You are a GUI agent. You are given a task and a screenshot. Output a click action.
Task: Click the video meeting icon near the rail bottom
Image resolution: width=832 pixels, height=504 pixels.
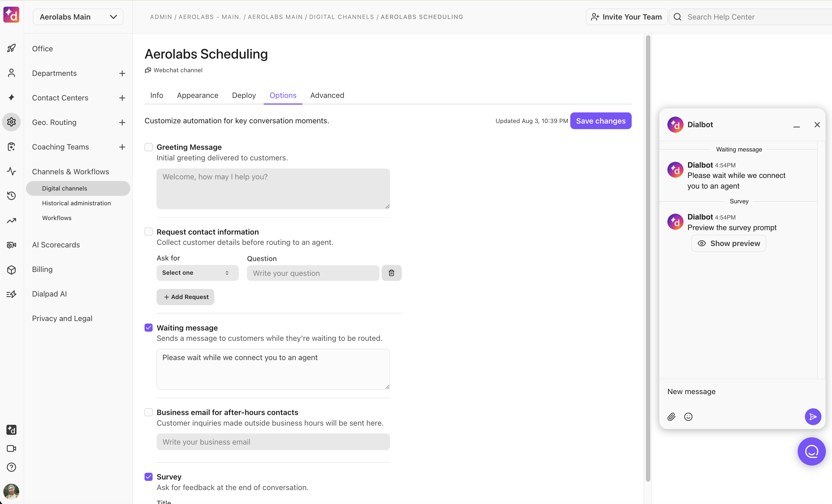(x=11, y=448)
